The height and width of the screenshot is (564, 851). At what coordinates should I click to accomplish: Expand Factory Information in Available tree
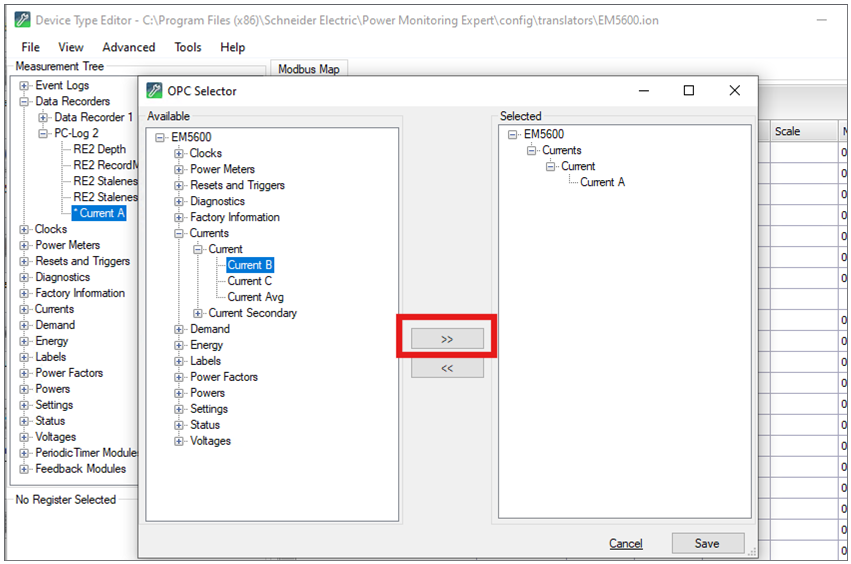tap(179, 217)
